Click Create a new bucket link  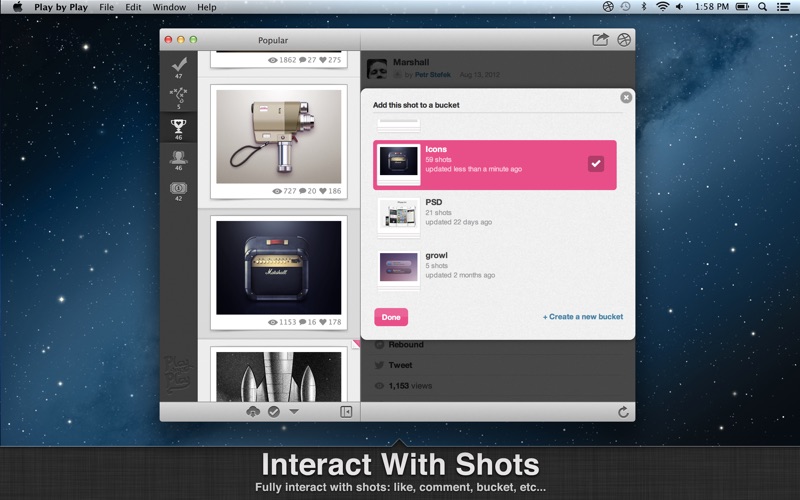[582, 317]
